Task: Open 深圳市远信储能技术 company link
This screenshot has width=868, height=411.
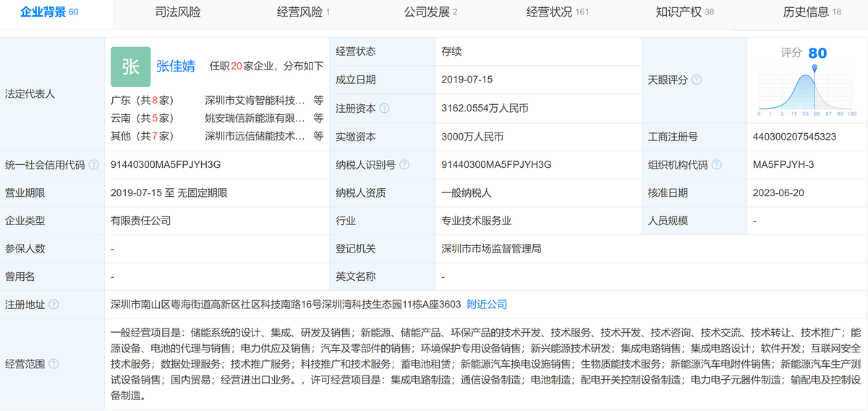Action: (x=255, y=135)
